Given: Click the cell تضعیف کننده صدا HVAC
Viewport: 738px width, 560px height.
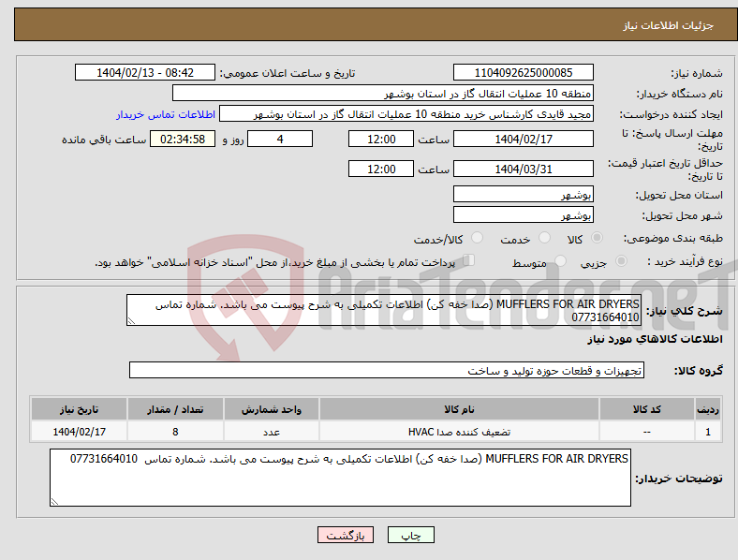Looking at the screenshot, I should (x=459, y=432).
